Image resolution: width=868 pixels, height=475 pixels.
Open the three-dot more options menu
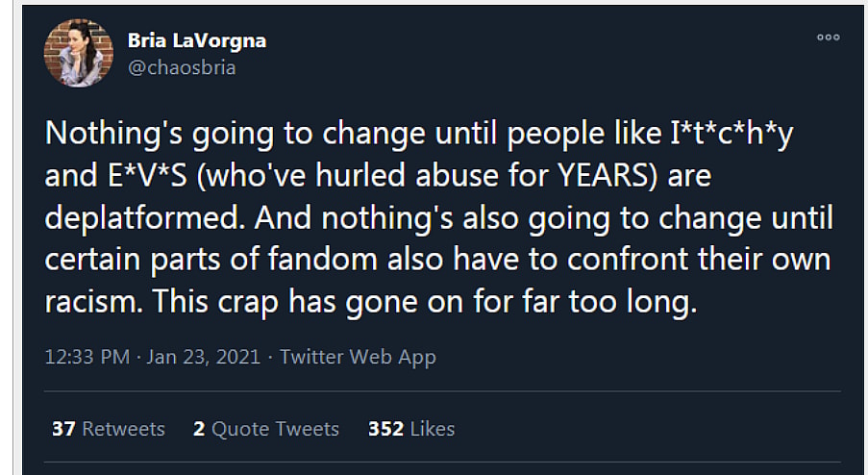(x=828, y=37)
